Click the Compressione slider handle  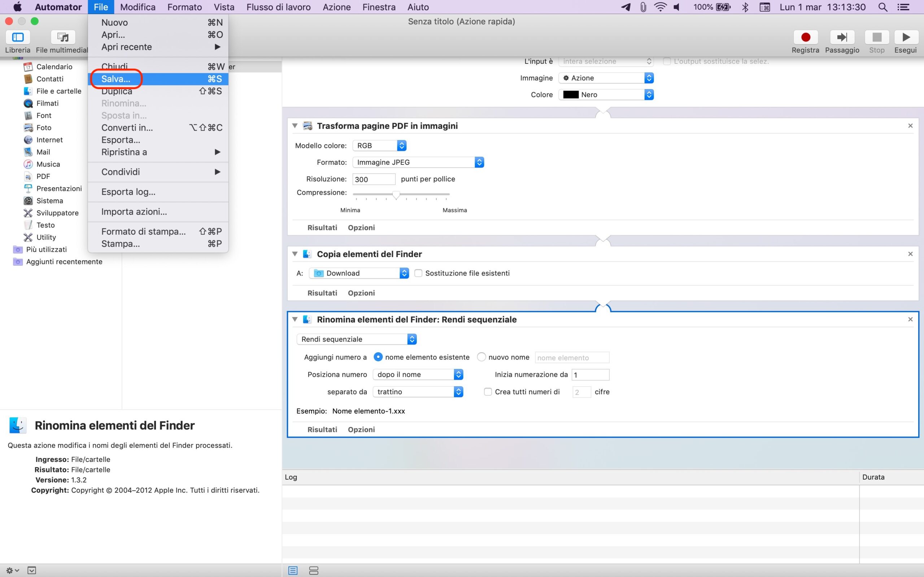pyautogui.click(x=396, y=195)
